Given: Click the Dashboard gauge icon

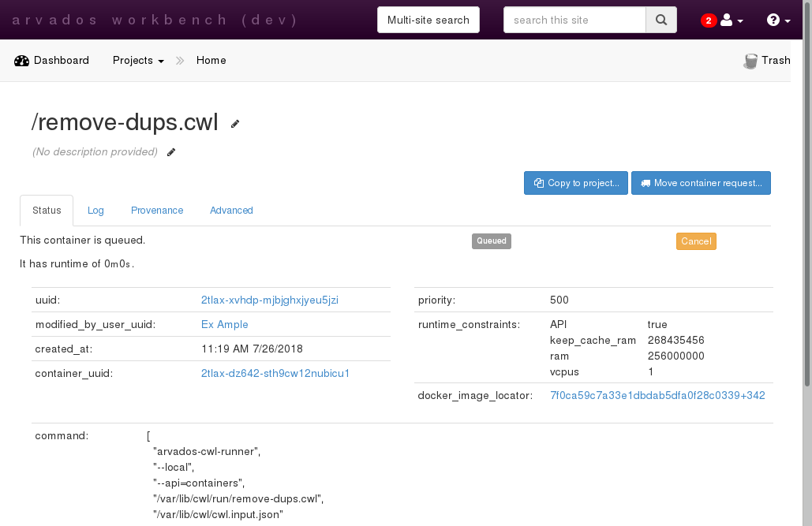Looking at the screenshot, I should point(22,61).
